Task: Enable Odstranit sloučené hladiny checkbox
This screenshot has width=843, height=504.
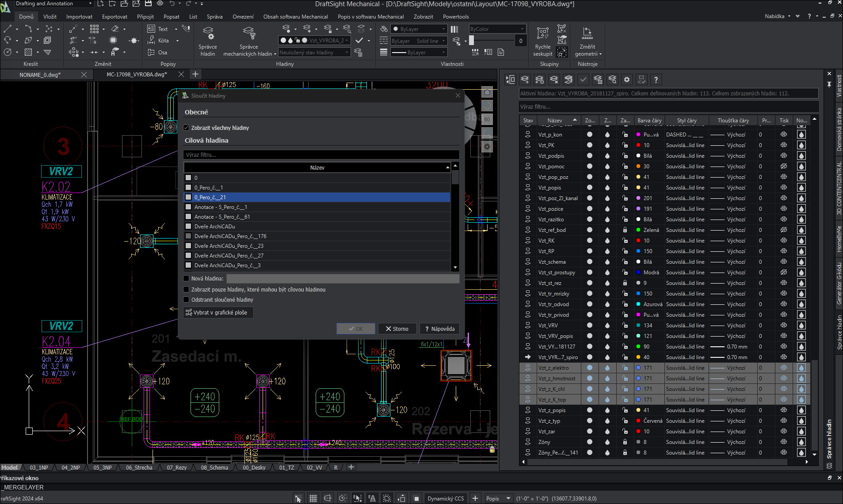Action: point(187,300)
